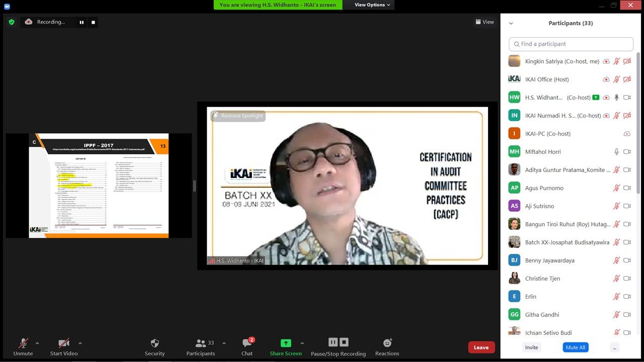The height and width of the screenshot is (362, 644).
Task: Open audio options caret next to Unmute
Action: pyautogui.click(x=37, y=343)
